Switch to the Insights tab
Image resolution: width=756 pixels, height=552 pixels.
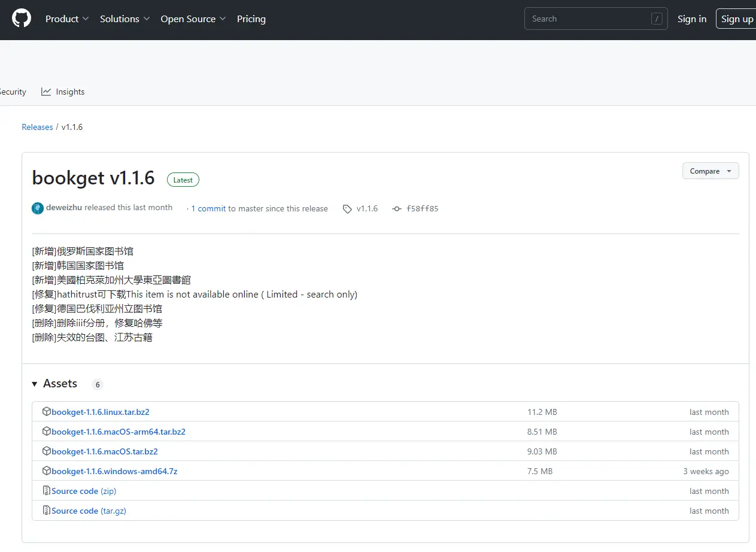[63, 92]
